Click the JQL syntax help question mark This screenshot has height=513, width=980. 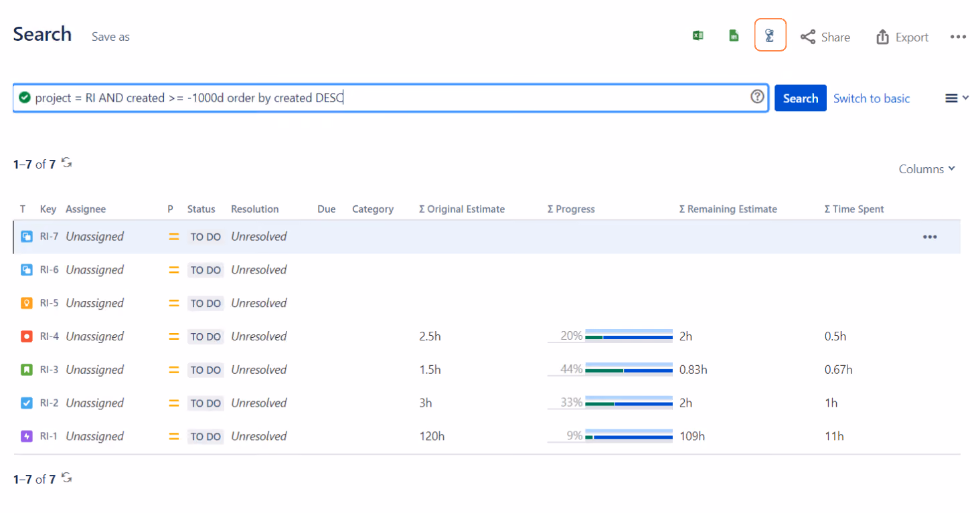pos(757,97)
